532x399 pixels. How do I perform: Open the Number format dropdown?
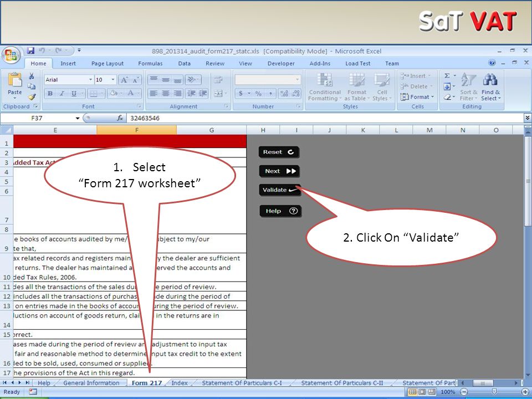tap(298, 80)
